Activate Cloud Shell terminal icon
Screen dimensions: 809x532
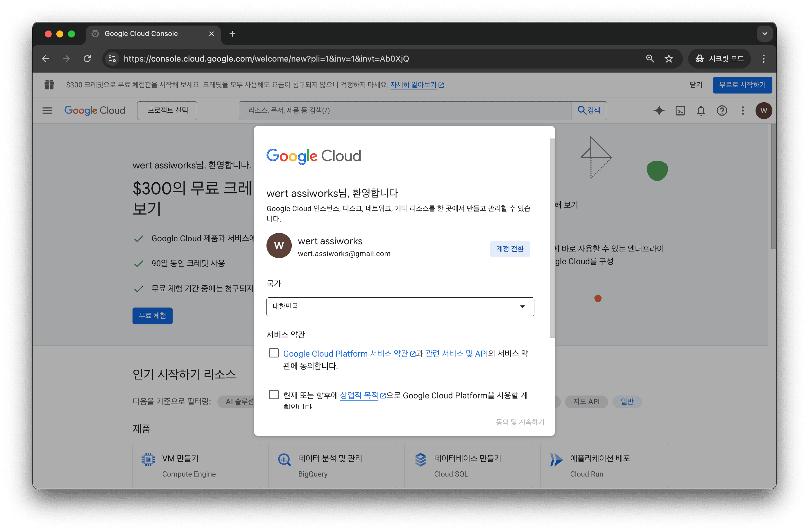[680, 111]
